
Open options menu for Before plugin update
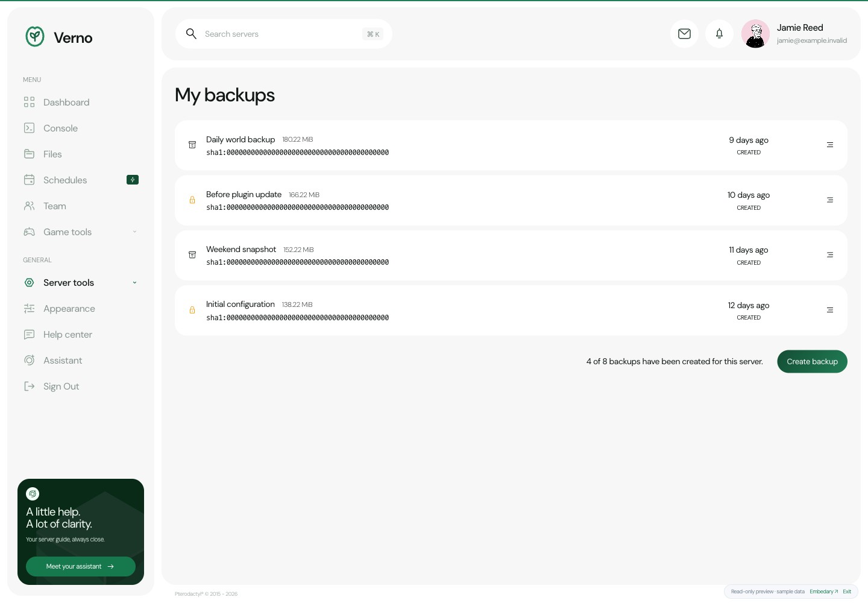click(830, 200)
